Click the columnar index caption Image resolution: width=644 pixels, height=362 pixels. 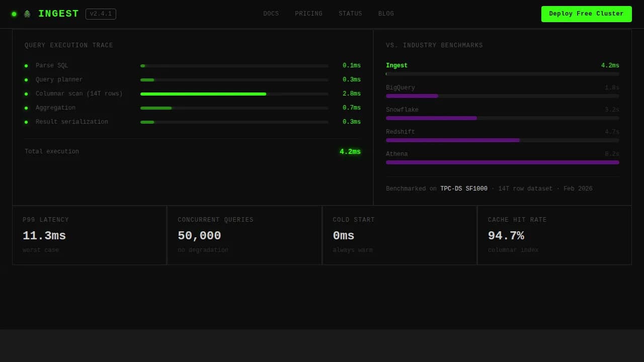click(x=513, y=250)
